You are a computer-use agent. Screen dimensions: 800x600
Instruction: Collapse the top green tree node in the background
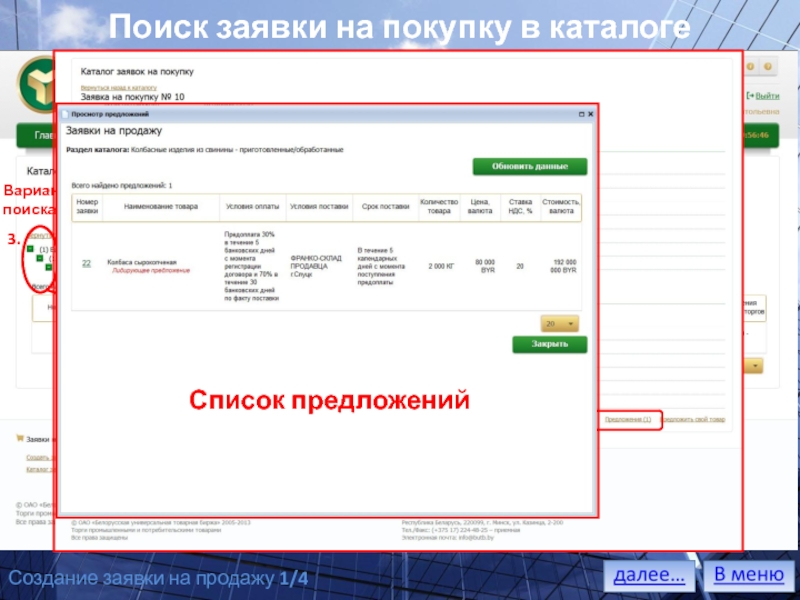30,249
